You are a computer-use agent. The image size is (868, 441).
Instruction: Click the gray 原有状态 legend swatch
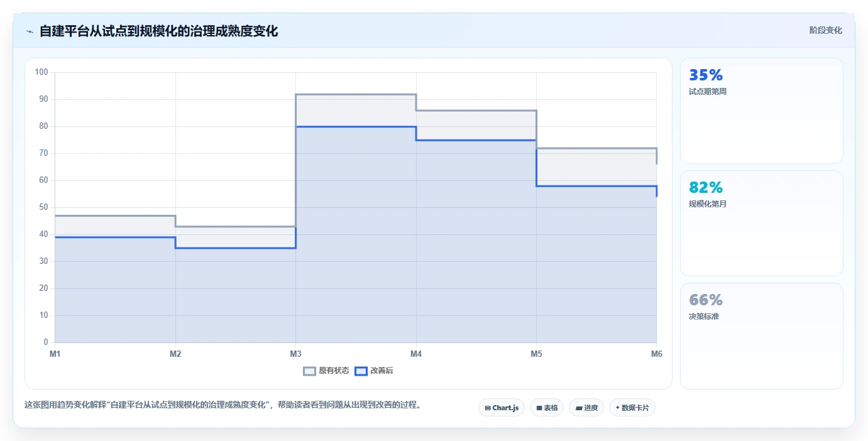(x=309, y=371)
